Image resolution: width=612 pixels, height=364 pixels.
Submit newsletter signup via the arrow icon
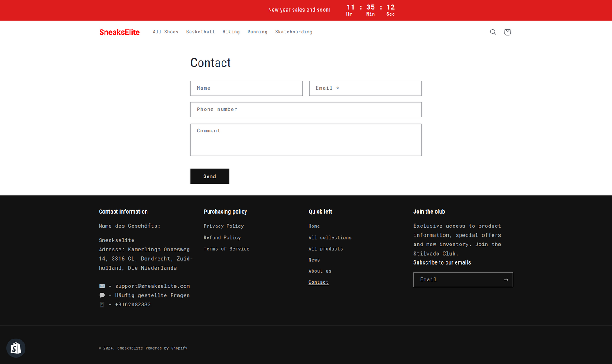pos(506,279)
